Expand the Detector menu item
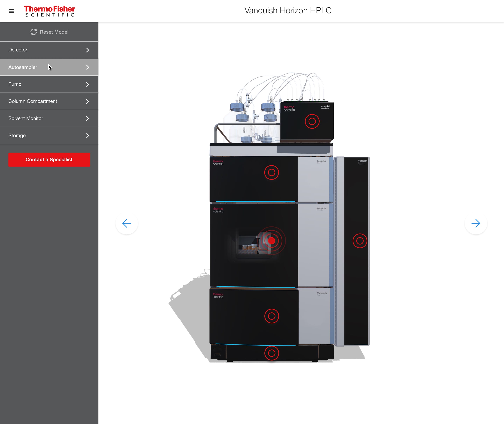 click(49, 50)
